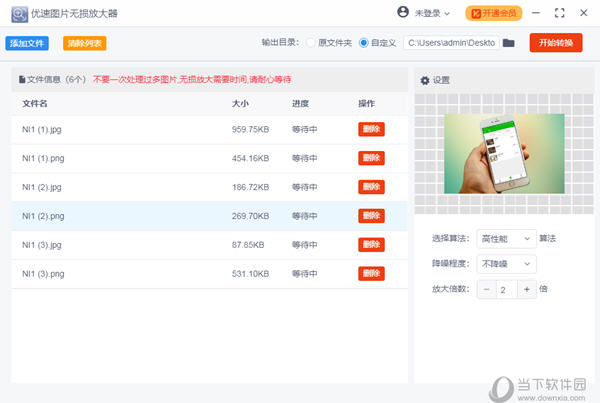
Task: Delete the NI1 (1).jpg row
Action: tap(371, 129)
